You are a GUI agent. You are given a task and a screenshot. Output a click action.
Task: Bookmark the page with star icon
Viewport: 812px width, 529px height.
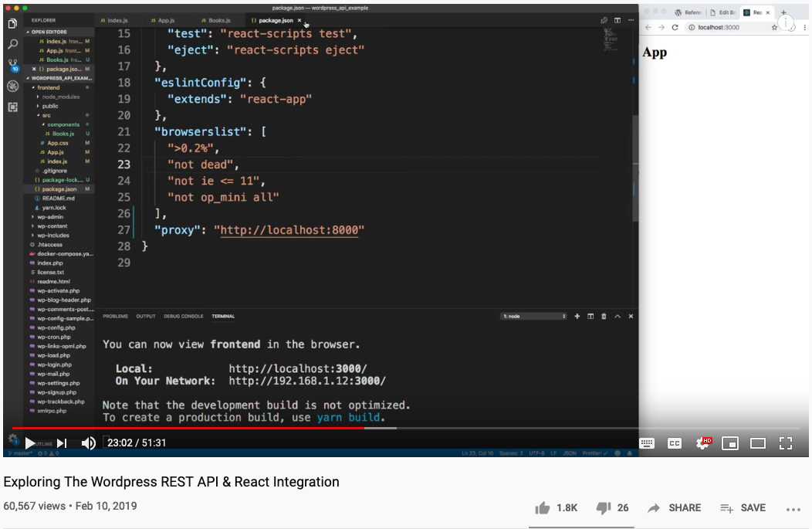774,28
